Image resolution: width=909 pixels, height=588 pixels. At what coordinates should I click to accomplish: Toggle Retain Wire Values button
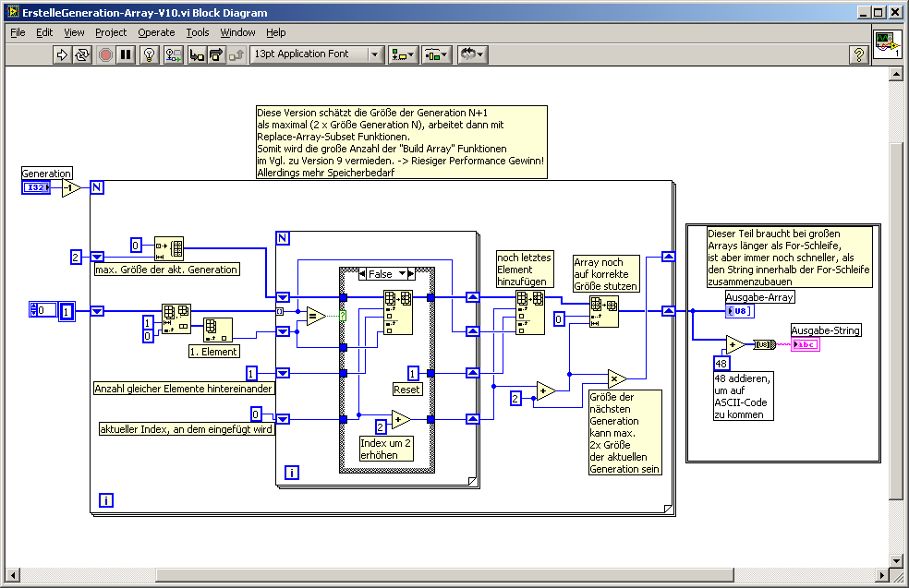(x=173, y=55)
